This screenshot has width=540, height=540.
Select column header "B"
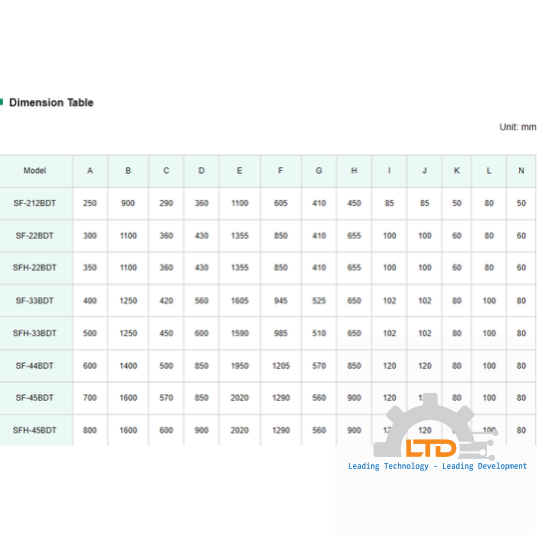pos(128,170)
